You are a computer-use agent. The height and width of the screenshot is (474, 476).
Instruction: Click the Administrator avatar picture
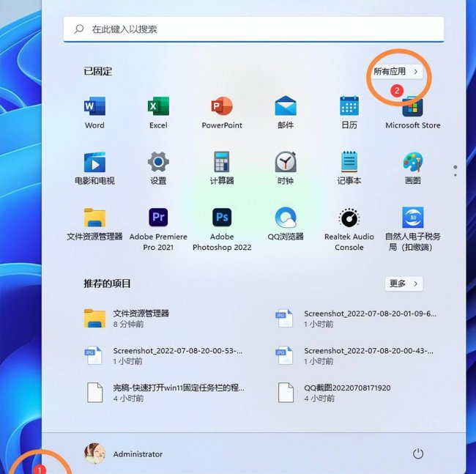pyautogui.click(x=94, y=453)
